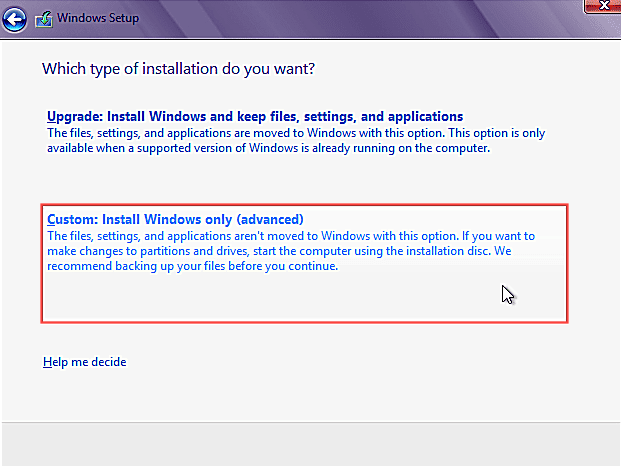The image size is (621, 468).
Task: Click the Custom option's description paragraph
Action: [290, 251]
